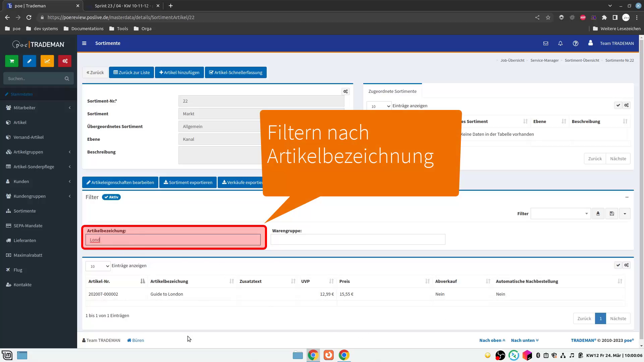Click the checkmark icon in Zugeordnete Sortimente
644x362 pixels.
(618, 105)
